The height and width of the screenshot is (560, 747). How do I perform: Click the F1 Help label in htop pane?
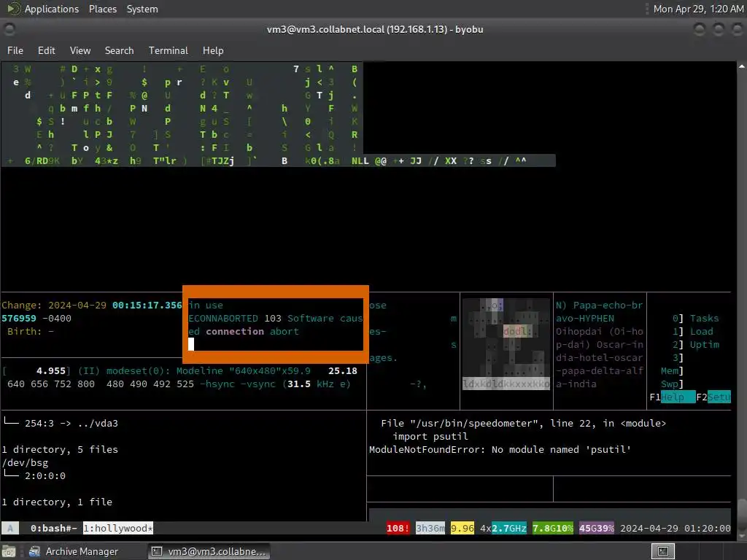[672, 397]
